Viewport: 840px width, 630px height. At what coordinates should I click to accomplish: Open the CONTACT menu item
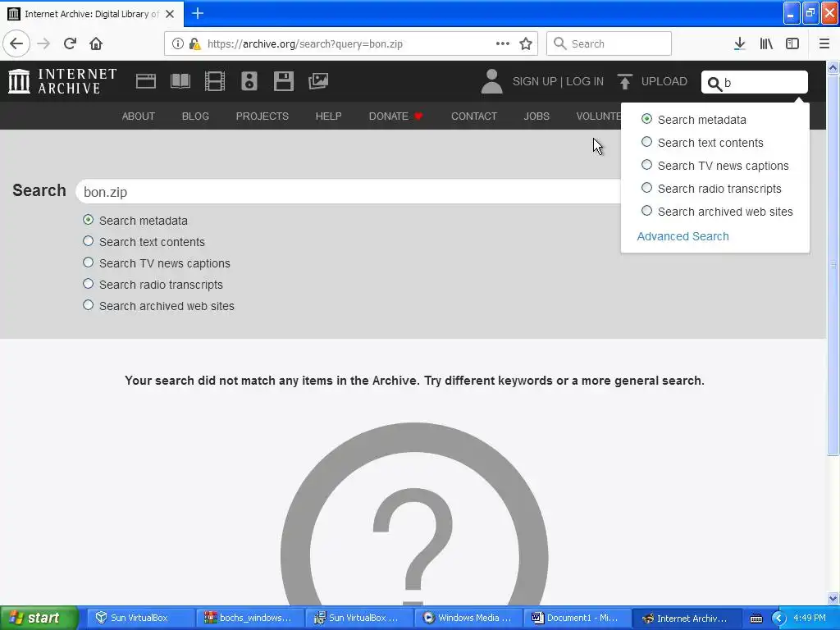pyautogui.click(x=474, y=116)
